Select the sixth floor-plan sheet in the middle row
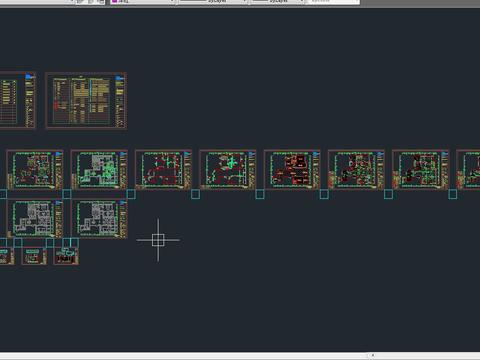This screenshot has width=480, height=360. click(356, 170)
